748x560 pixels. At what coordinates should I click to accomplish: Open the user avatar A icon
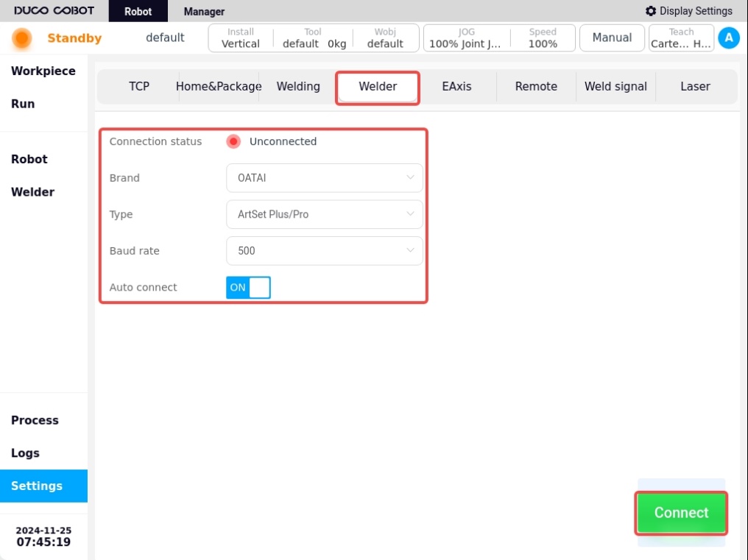(x=728, y=38)
